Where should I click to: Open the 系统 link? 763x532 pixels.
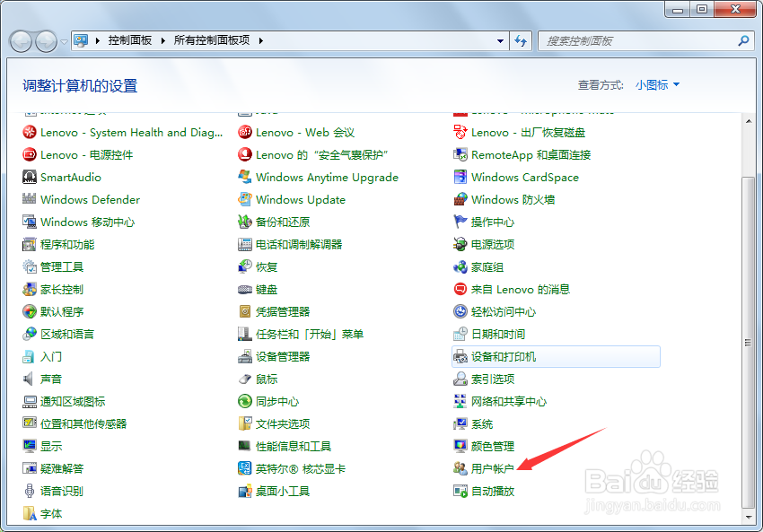click(x=482, y=424)
